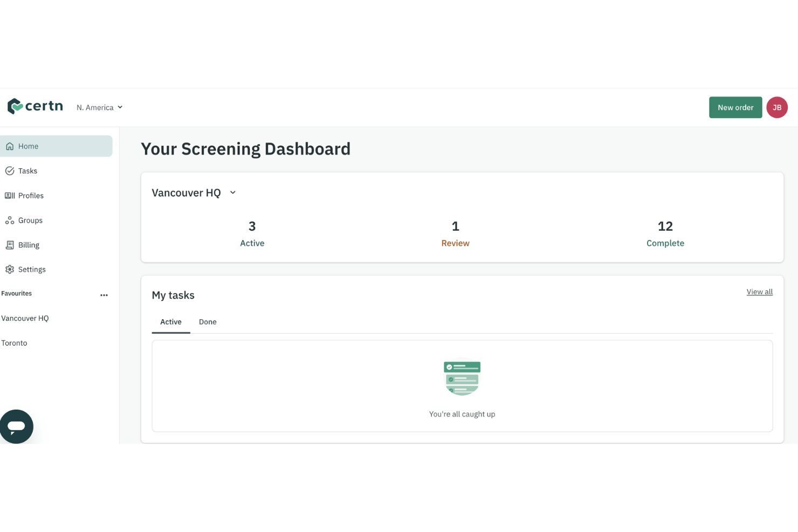798x532 pixels.
Task: Click the 3 Active count
Action: point(252,233)
